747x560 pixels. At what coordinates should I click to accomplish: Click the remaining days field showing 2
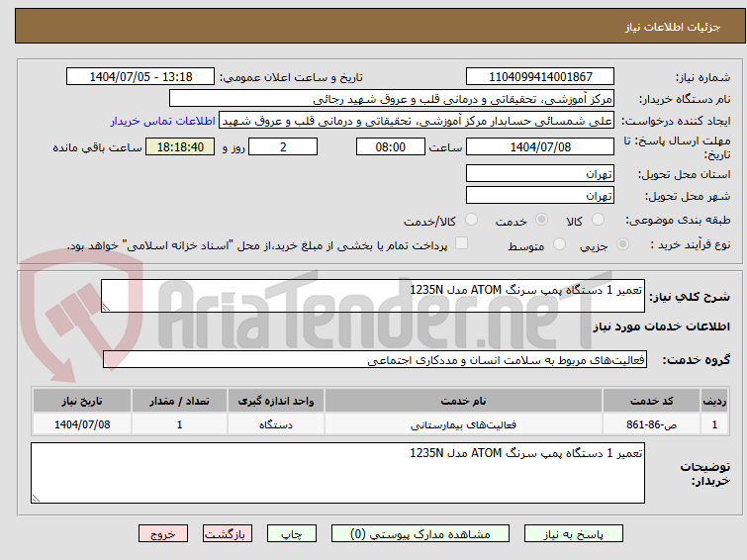tap(283, 146)
